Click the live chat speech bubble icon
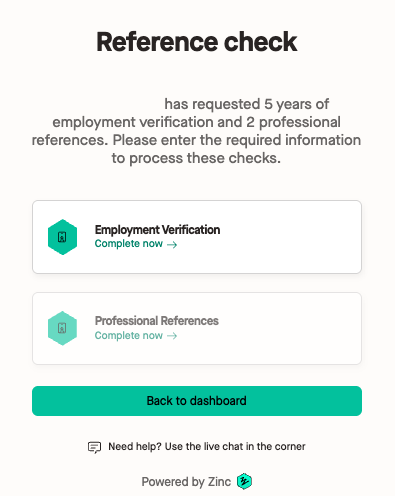This screenshot has width=395, height=496. point(94,447)
